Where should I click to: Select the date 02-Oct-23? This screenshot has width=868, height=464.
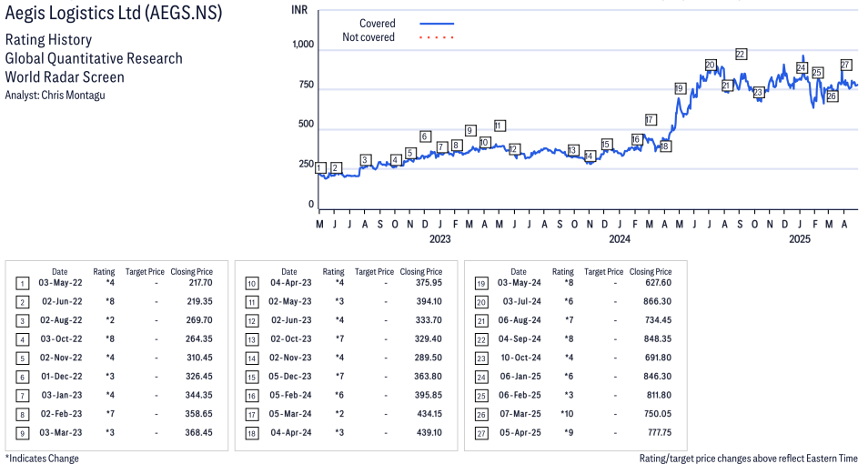(x=291, y=338)
